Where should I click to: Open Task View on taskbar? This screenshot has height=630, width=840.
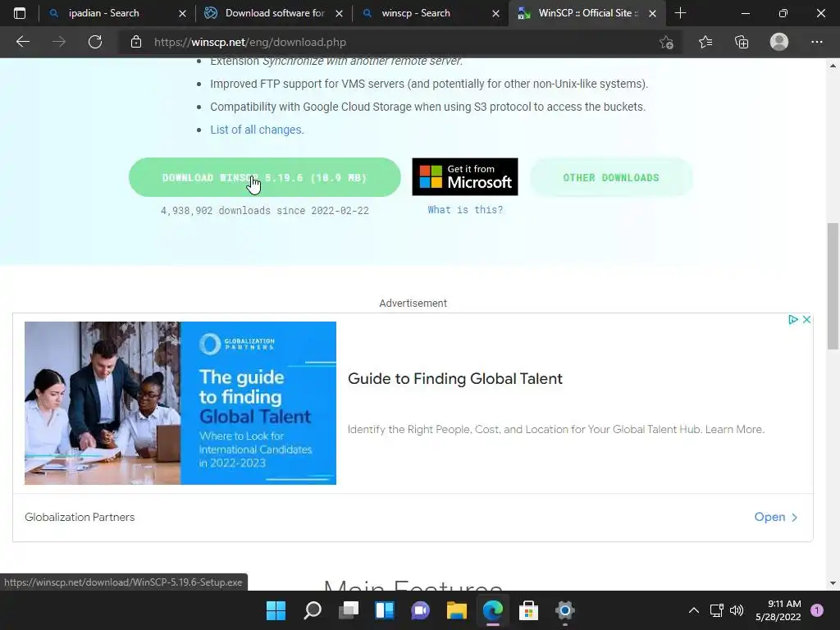click(348, 610)
